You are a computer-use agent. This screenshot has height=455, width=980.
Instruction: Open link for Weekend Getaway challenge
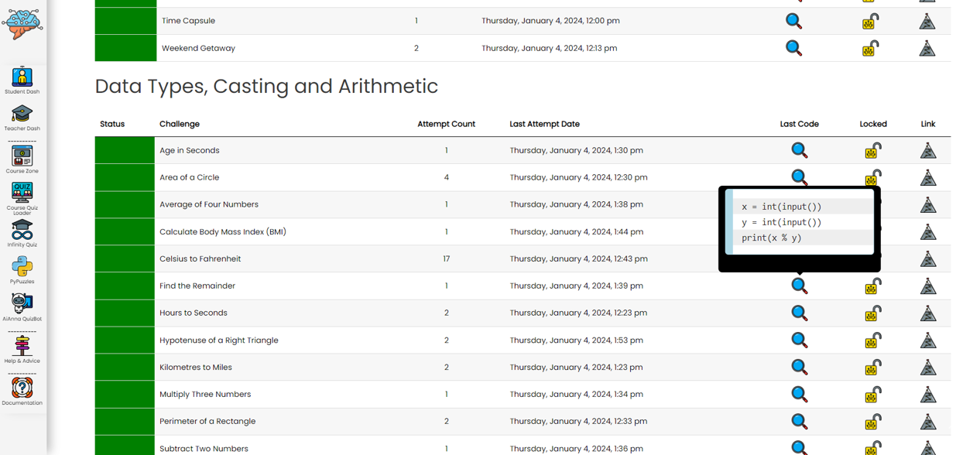click(927, 48)
